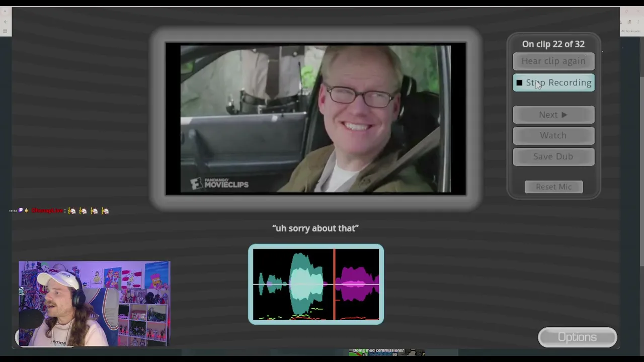Click the streamer webcam overlay

[x=95, y=304]
